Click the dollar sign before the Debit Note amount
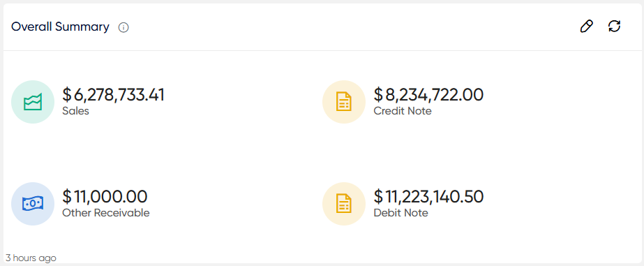The height and width of the screenshot is (266, 644). (378, 197)
